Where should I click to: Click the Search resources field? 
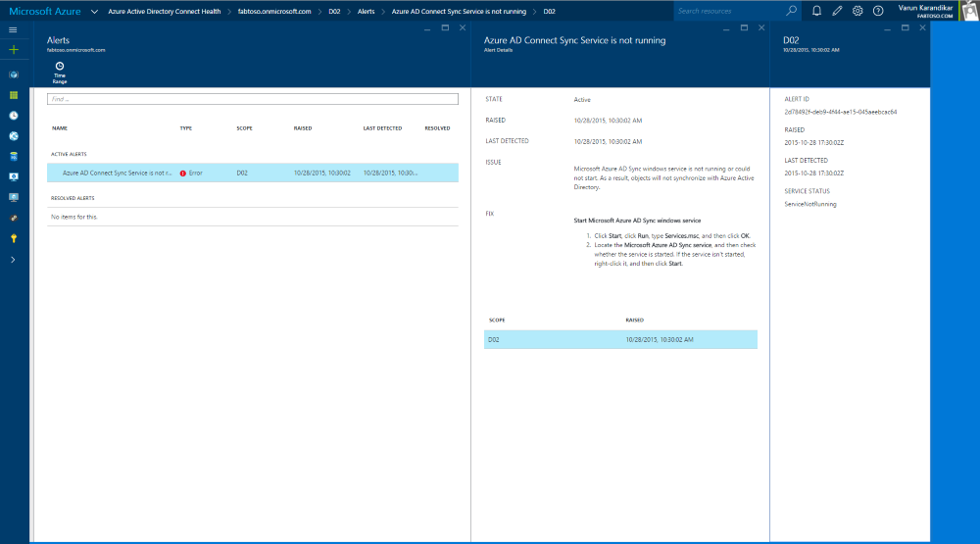(x=730, y=11)
